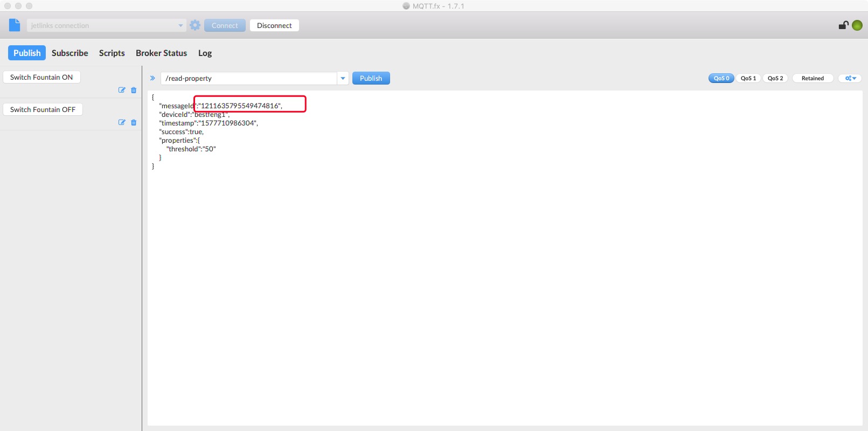868x431 pixels.
Task: Open the jetlinks connection profile dropdown
Action: pos(180,25)
